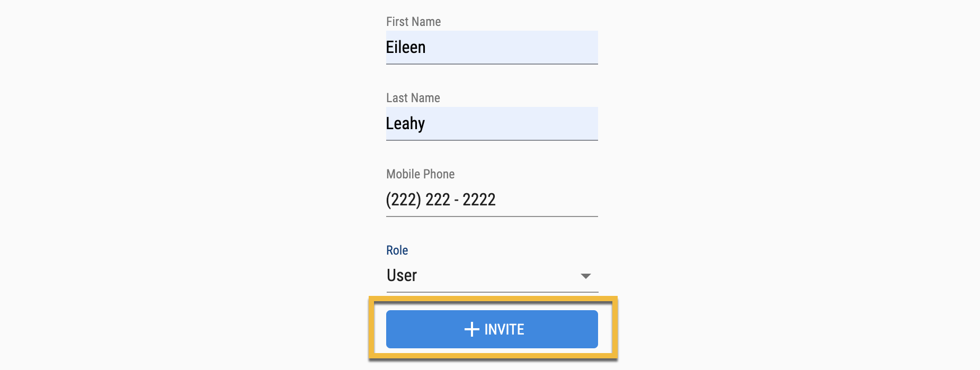Viewport: 980px width, 370px height.
Task: Click blank area right of phone number
Action: coord(547,200)
